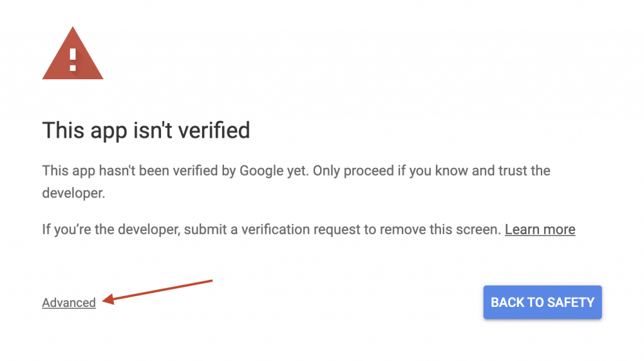The width and height of the screenshot is (644, 361).
Task: Expand the hidden options via Advanced
Action: click(x=69, y=303)
